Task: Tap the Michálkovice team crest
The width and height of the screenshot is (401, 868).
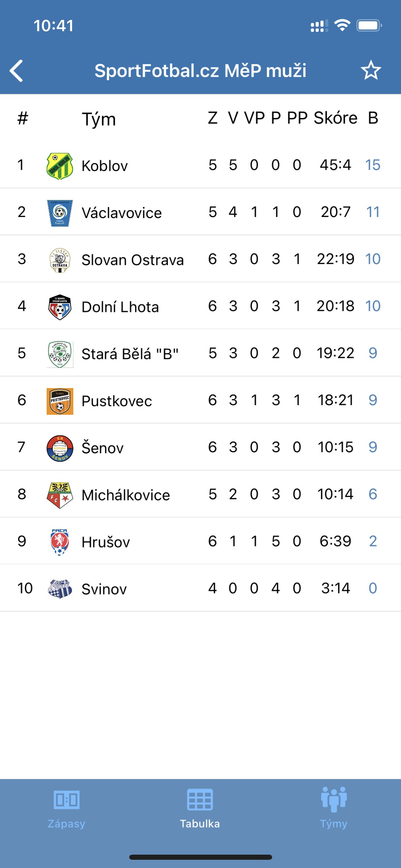Action: tap(60, 495)
